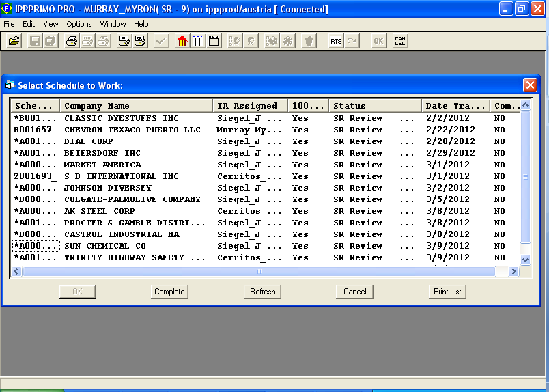Image resolution: width=549 pixels, height=392 pixels.
Task: Click the 2/22/2012 date cell
Action: click(451, 130)
